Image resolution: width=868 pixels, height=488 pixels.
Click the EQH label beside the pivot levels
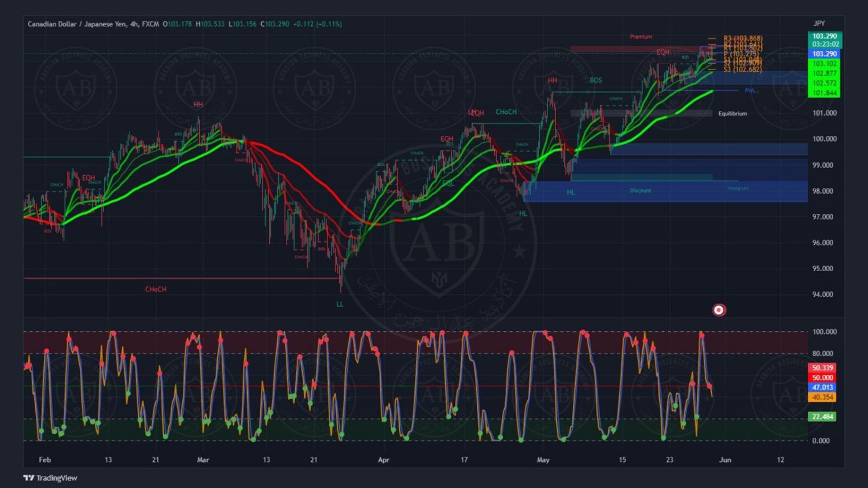click(x=663, y=52)
